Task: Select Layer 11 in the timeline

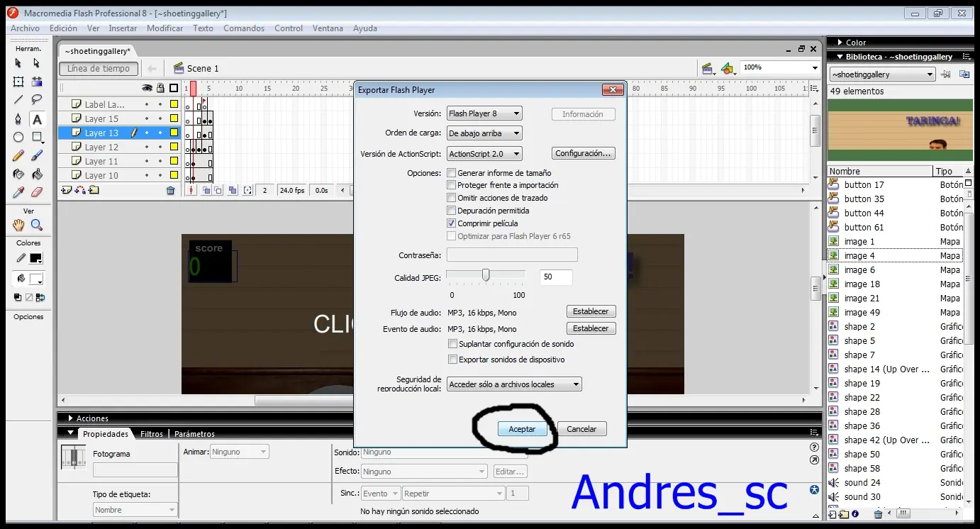Action: 101,161
